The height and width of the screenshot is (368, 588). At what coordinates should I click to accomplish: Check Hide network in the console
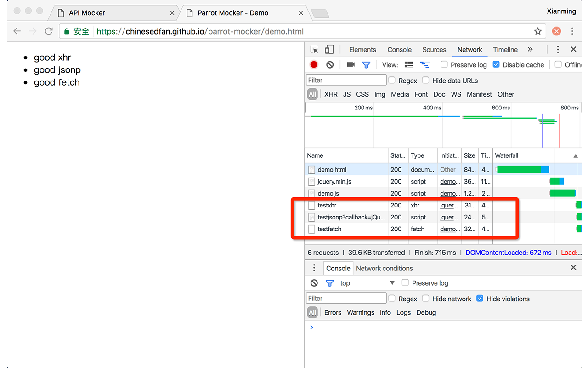426,298
